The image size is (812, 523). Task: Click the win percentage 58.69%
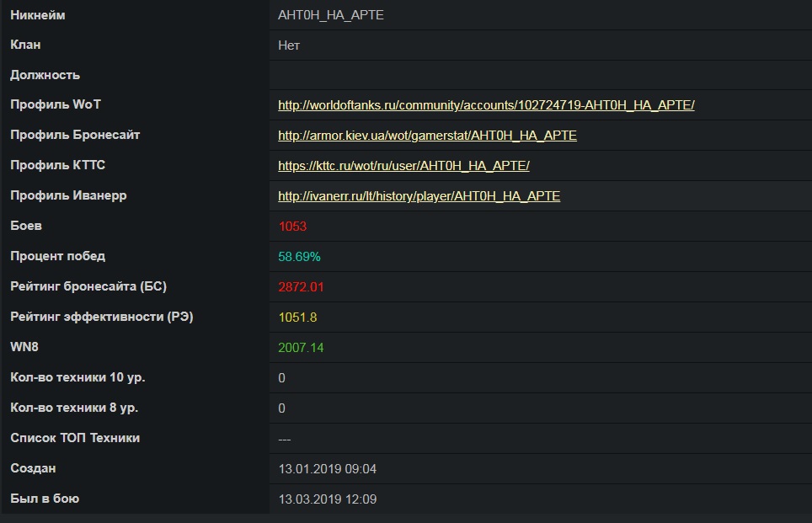299,256
